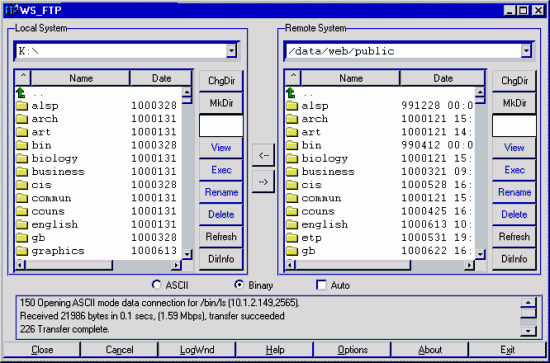Click the remote DirInfo button
550x363 pixels.
point(514,259)
